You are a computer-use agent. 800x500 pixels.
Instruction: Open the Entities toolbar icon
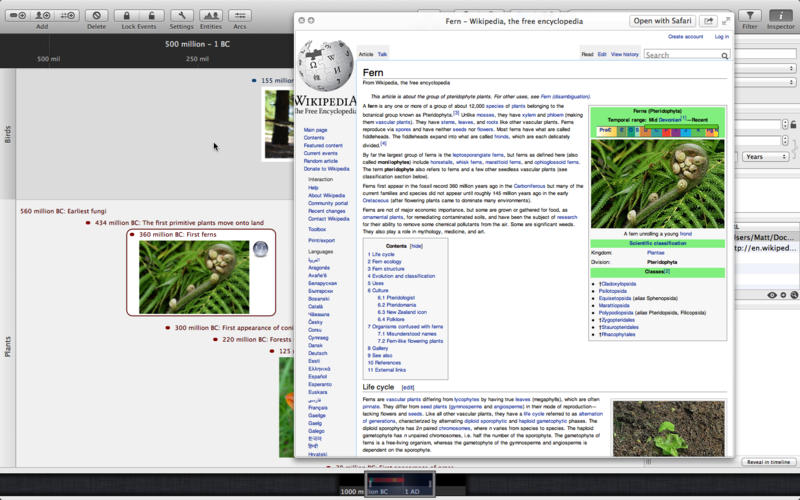[x=211, y=16]
